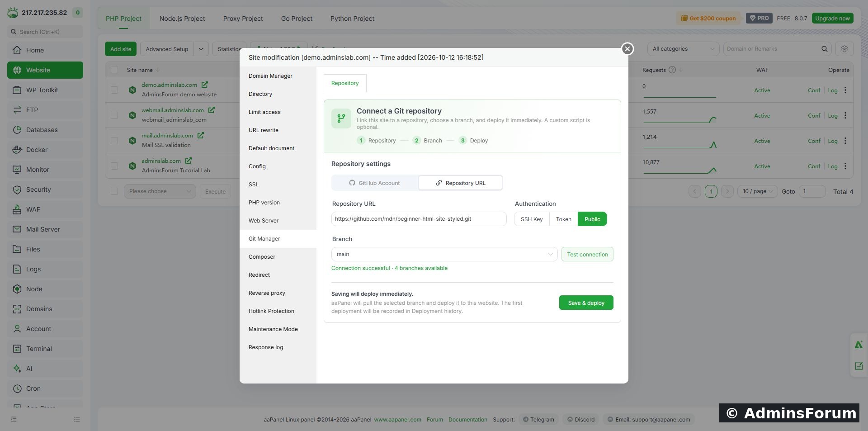
Task: Switch to GitHub Account source toggle
Action: pos(375,183)
